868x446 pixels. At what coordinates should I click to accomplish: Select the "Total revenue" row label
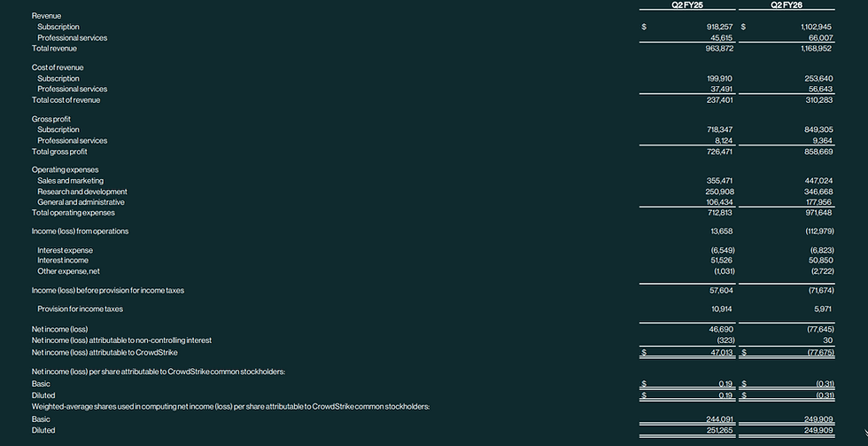tap(54, 48)
